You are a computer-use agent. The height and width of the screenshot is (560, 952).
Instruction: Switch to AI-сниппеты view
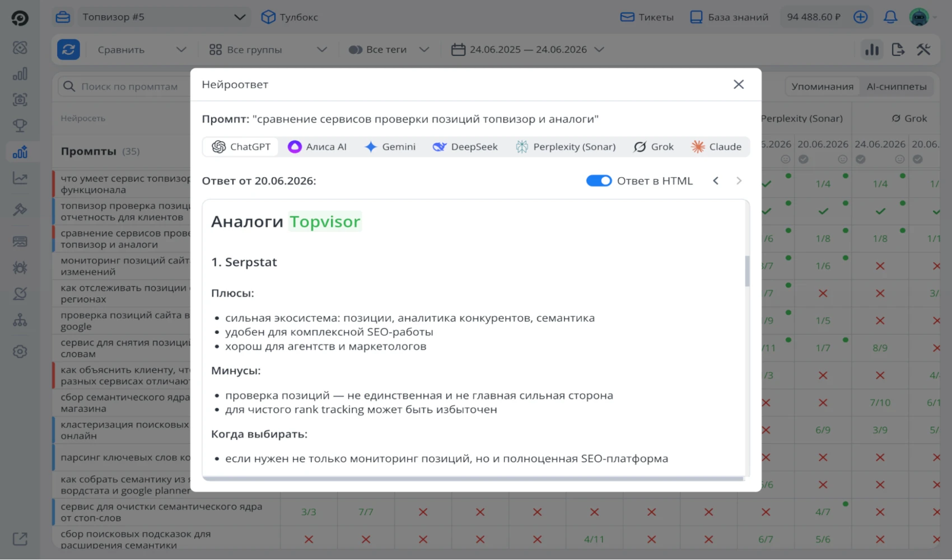pyautogui.click(x=897, y=86)
